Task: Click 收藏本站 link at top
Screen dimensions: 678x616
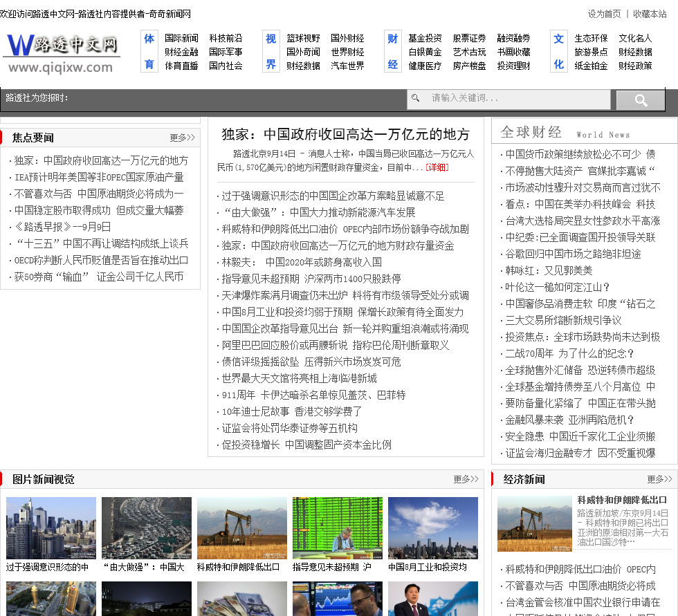Action: point(650,14)
